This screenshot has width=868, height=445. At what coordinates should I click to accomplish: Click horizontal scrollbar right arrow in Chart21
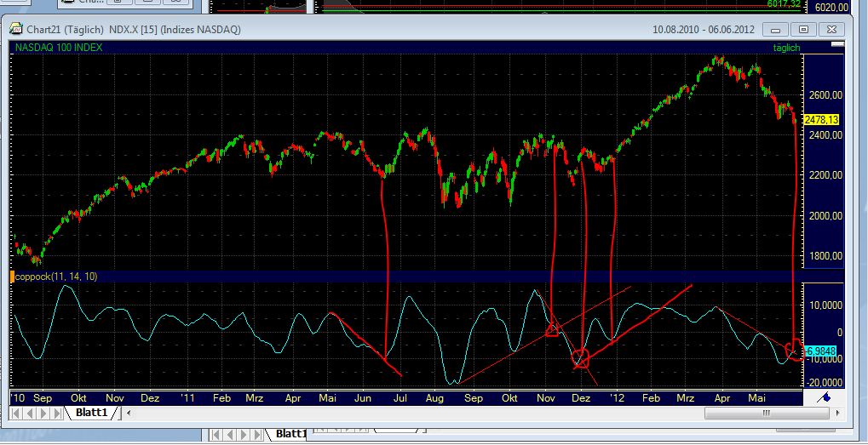pyautogui.click(x=839, y=413)
